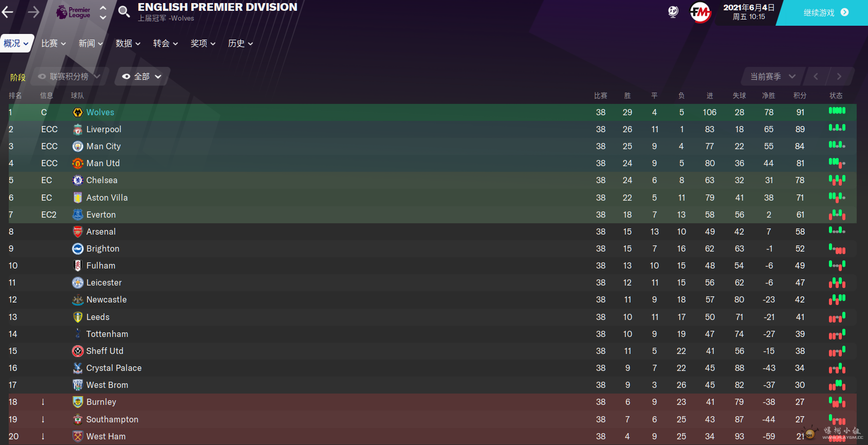Toggle the 联赛积分榜 eye filter
The image size is (868, 445).
[x=70, y=77]
